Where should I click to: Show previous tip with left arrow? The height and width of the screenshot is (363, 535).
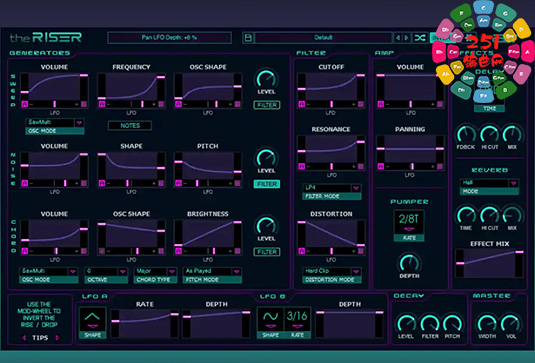pyautogui.click(x=24, y=338)
